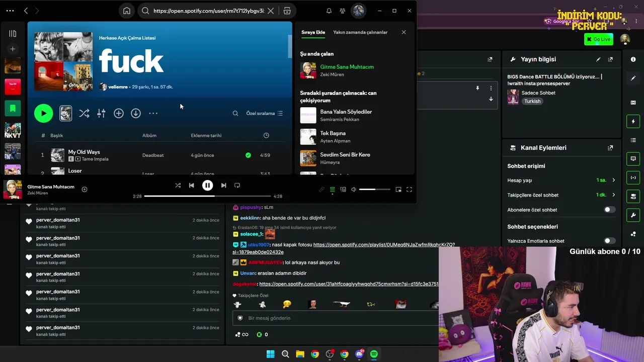644x362 pixels.
Task: Open Discord from the taskbar
Action: pyautogui.click(x=359, y=354)
